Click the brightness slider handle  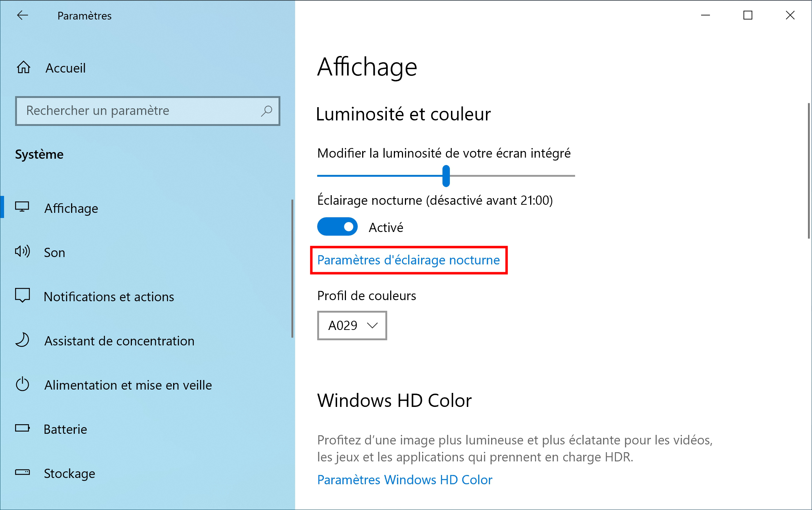coord(446,176)
